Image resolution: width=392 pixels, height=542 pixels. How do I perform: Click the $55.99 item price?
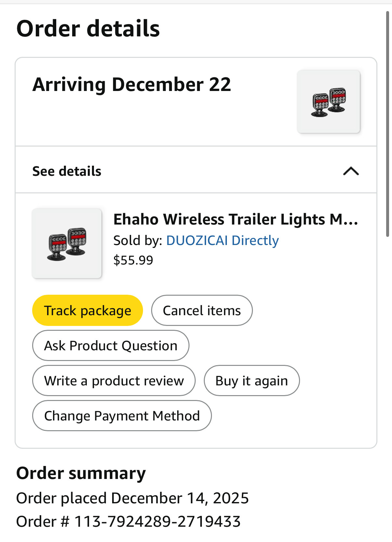pyautogui.click(x=133, y=260)
